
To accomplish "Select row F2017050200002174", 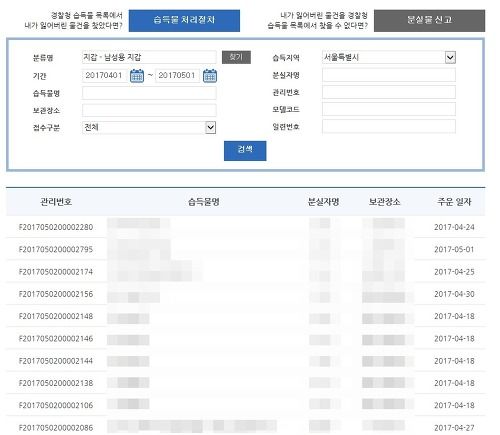I will (245, 272).
